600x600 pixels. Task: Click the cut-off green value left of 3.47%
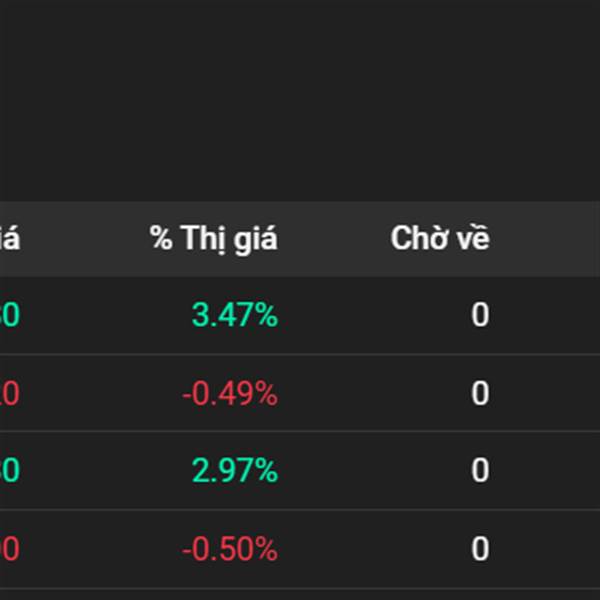[x=10, y=316]
